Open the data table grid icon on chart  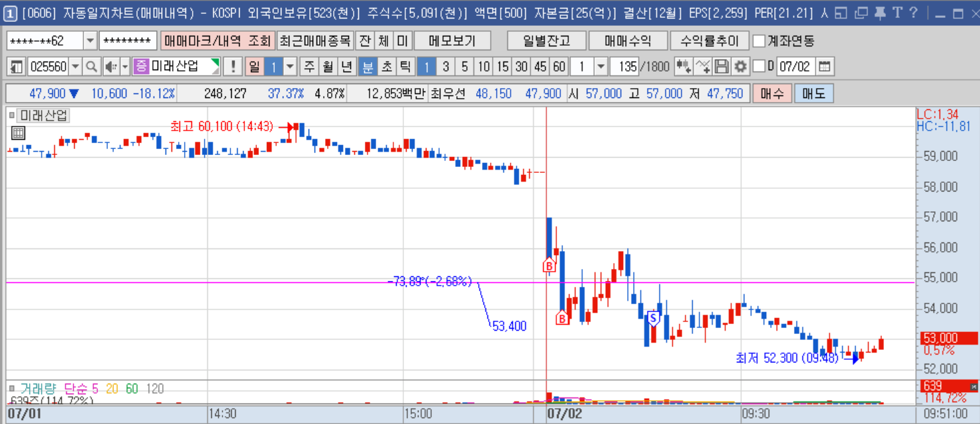[x=18, y=132]
